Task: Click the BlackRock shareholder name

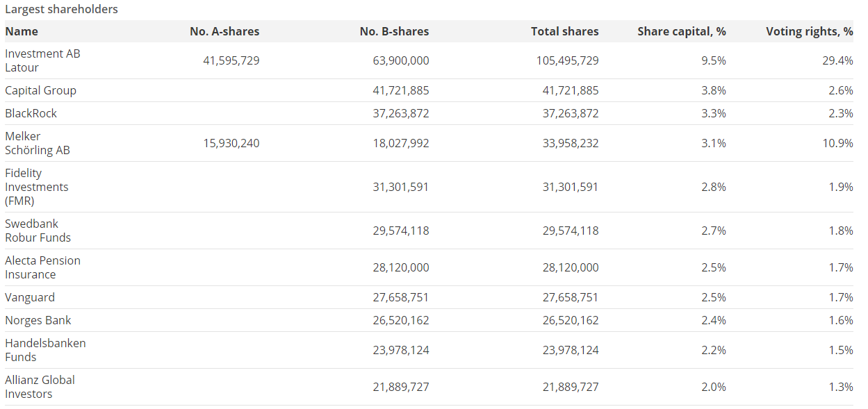Action: [x=31, y=113]
